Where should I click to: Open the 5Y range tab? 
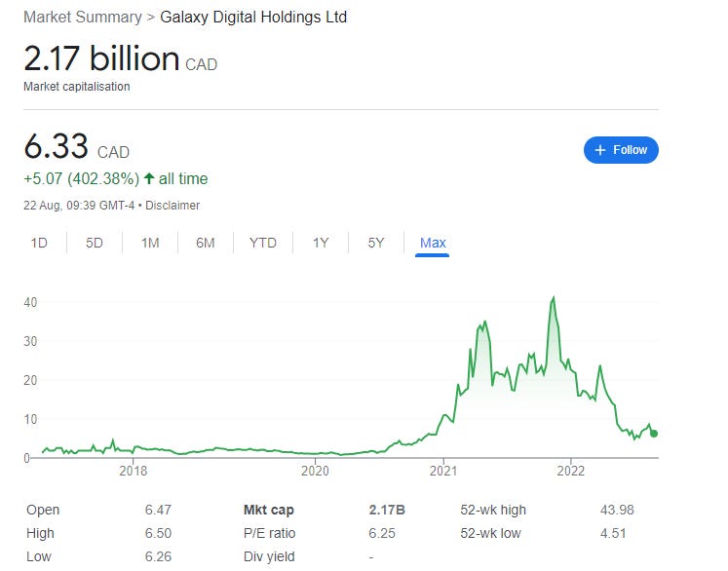[376, 243]
